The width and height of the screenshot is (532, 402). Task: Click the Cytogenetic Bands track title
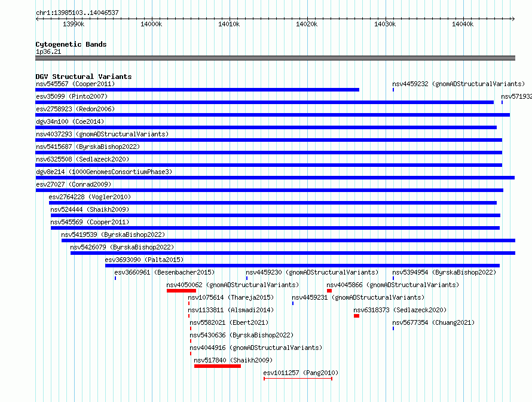[x=71, y=44]
